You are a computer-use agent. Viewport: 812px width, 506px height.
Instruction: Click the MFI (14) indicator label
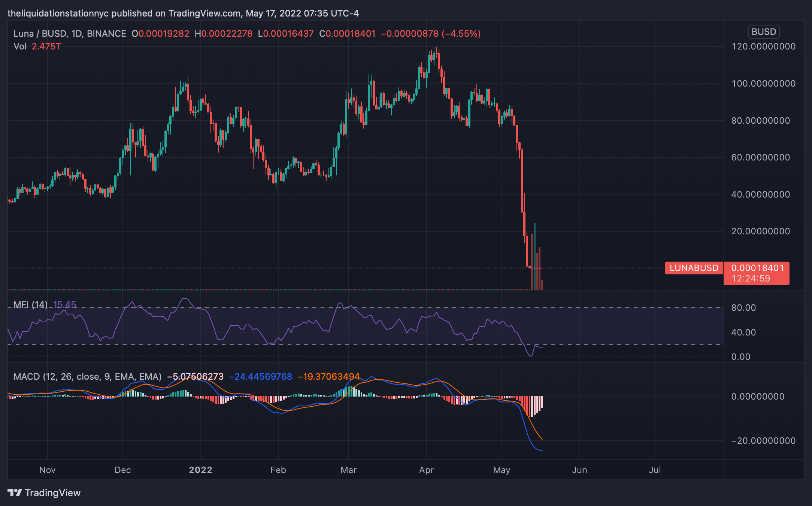click(x=30, y=304)
